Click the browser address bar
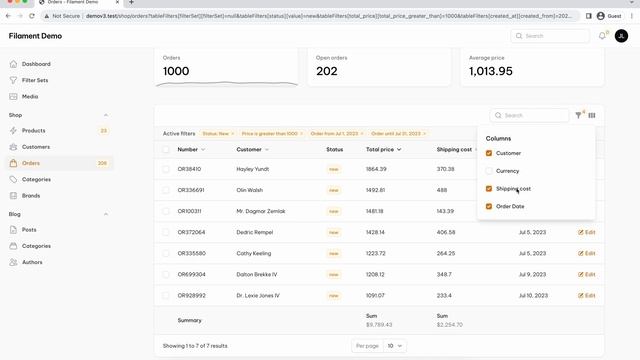The height and width of the screenshot is (360, 640). point(310,16)
